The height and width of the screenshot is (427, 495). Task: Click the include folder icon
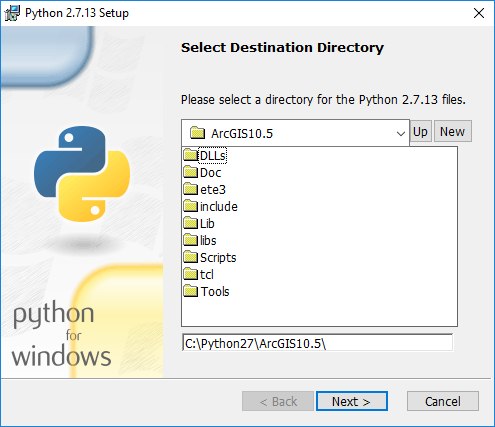191,206
